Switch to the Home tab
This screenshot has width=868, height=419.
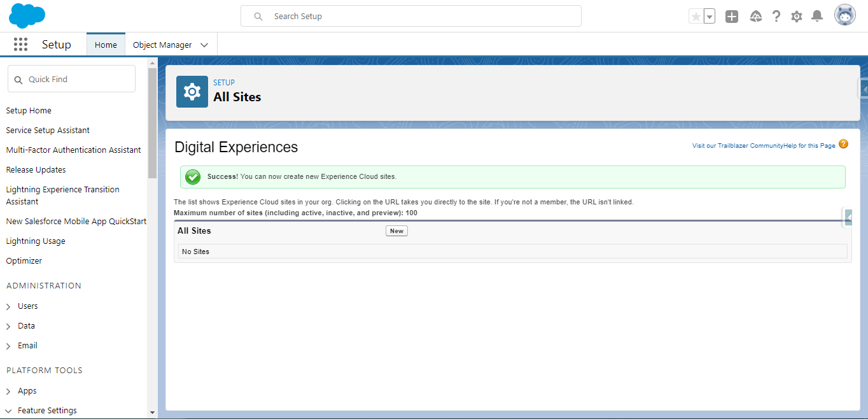pyautogui.click(x=106, y=45)
